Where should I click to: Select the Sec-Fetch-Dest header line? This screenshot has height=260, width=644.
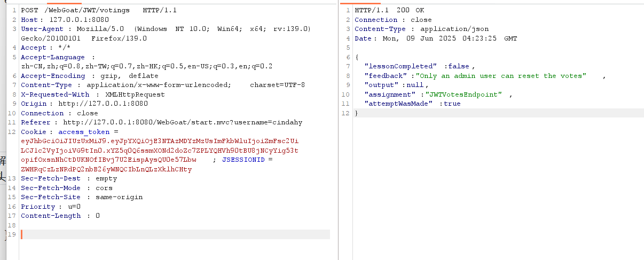point(68,178)
